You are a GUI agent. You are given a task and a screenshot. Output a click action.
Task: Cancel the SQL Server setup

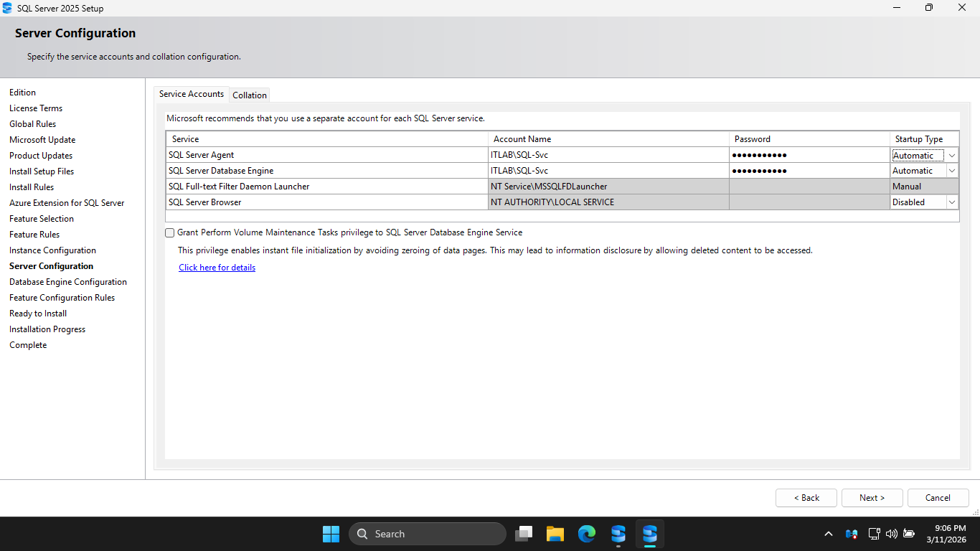coord(938,498)
